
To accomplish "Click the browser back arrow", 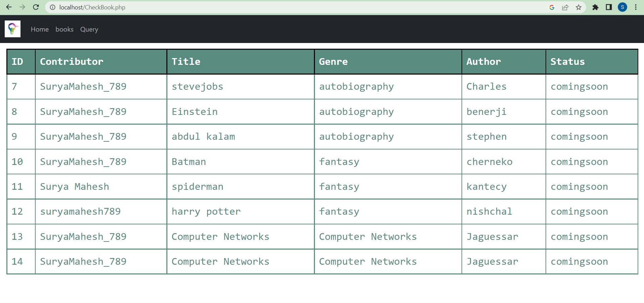I will (x=9, y=7).
